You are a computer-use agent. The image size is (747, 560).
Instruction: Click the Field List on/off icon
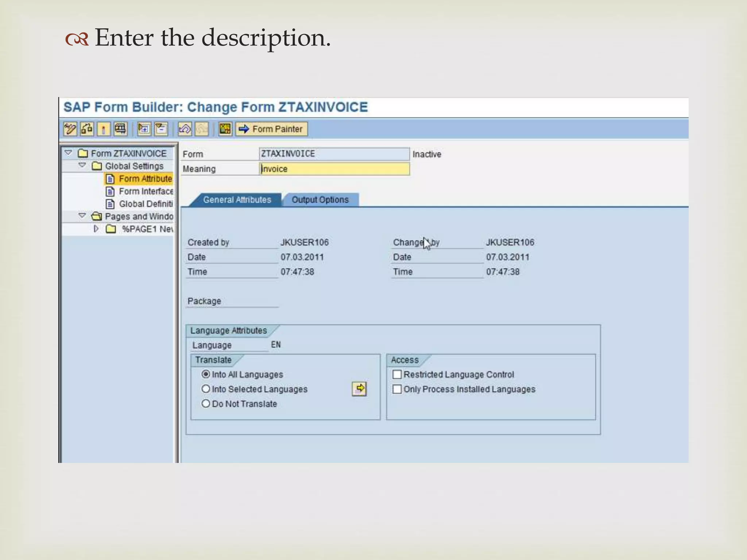(225, 129)
